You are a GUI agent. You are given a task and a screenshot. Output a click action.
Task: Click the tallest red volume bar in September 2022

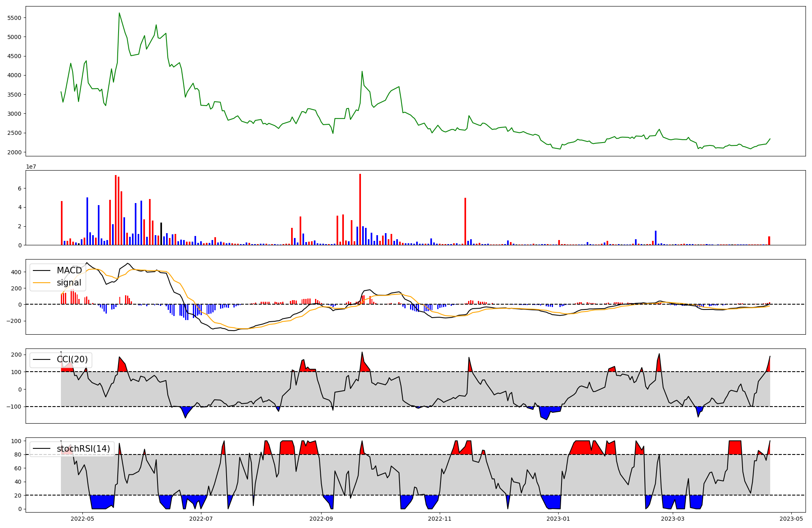[360, 209]
